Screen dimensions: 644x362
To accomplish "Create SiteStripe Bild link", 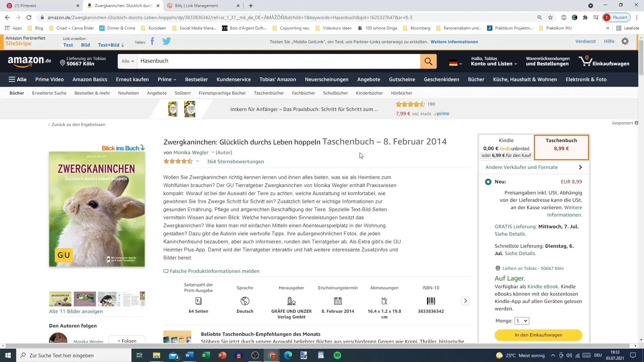I will 86,45.
